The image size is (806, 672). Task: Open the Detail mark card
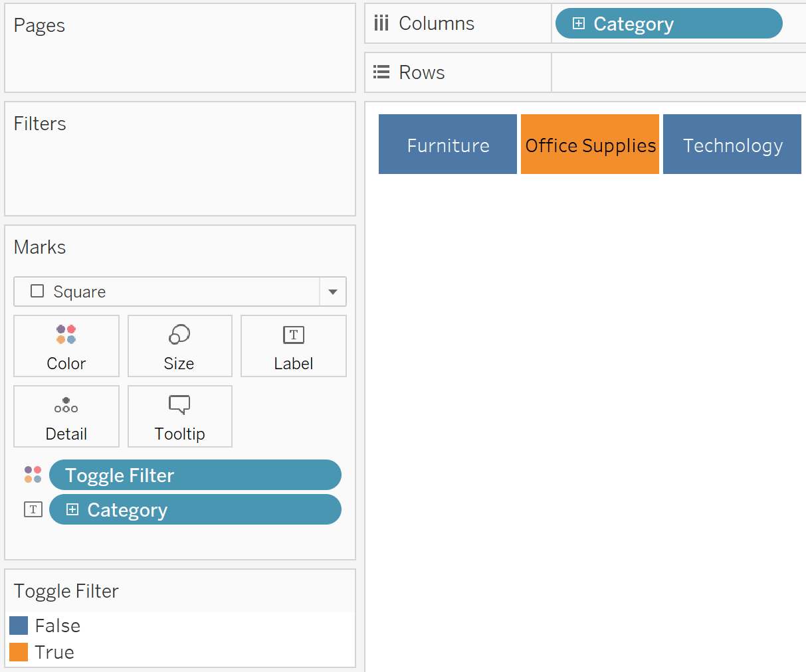(x=66, y=416)
